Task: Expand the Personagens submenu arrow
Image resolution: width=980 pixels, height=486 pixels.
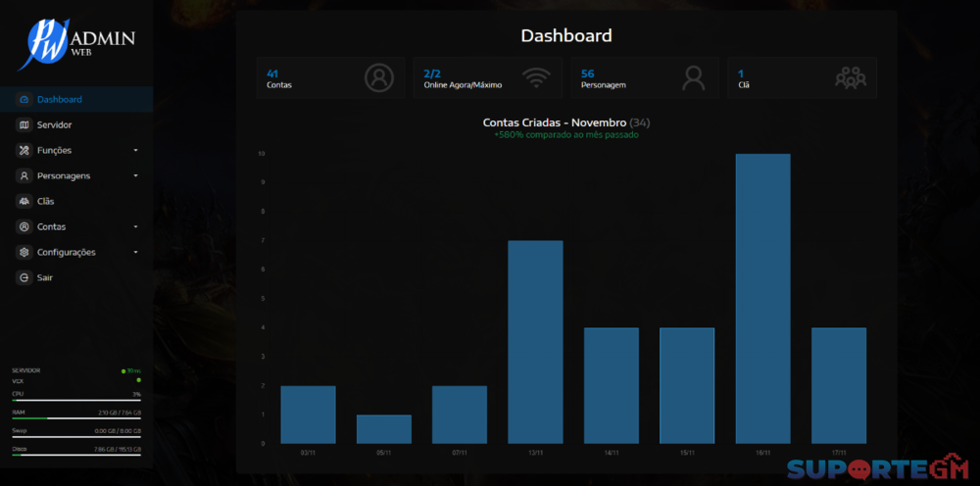Action: [x=135, y=176]
